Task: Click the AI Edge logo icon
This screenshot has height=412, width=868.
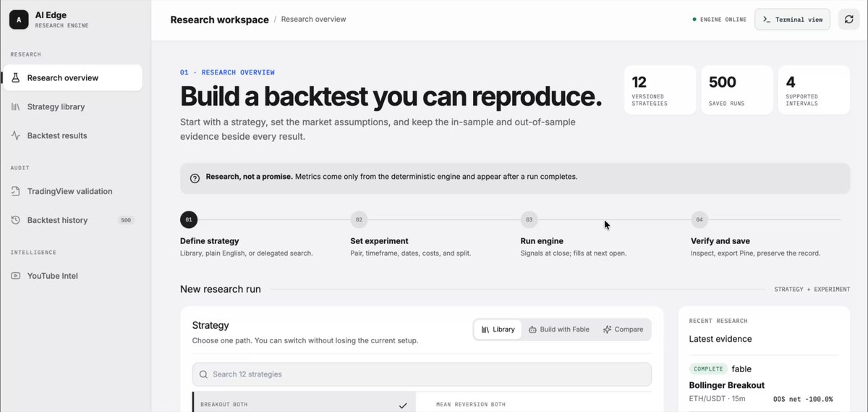Action: click(x=19, y=20)
